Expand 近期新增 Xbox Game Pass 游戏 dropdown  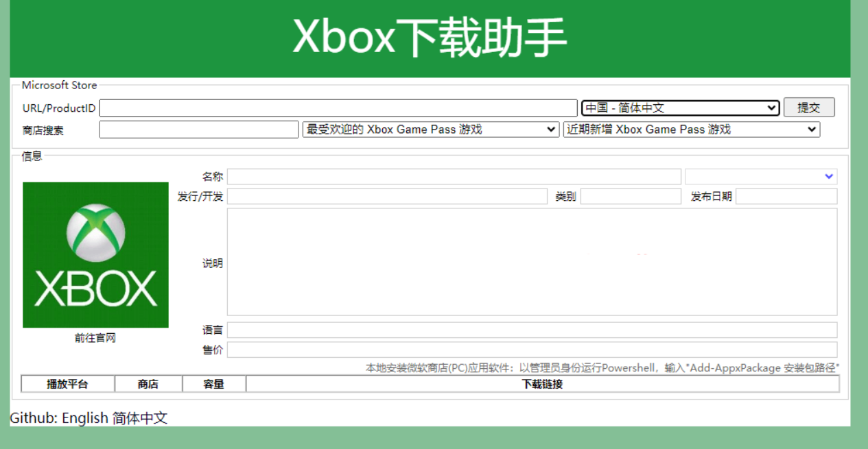tap(692, 130)
